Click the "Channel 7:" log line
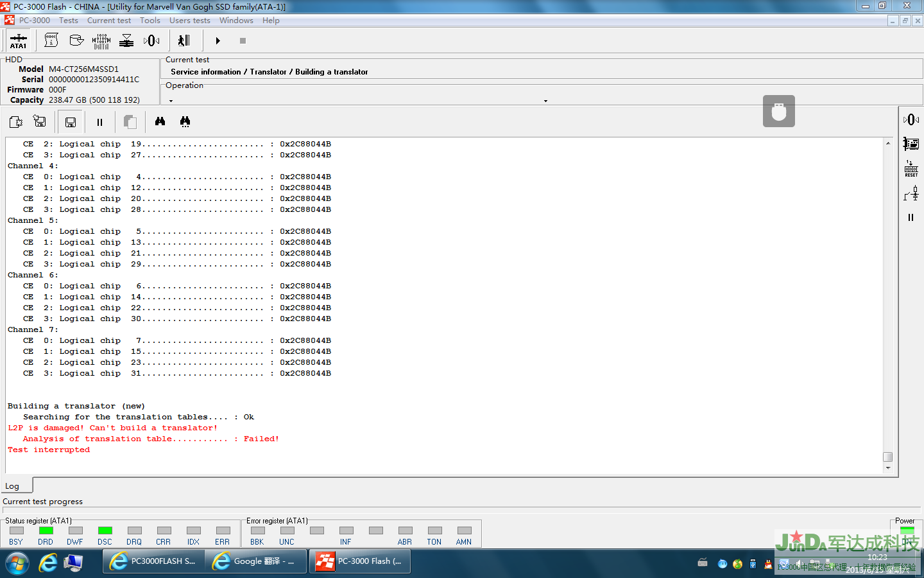Image resolution: width=924 pixels, height=578 pixels. tap(33, 329)
